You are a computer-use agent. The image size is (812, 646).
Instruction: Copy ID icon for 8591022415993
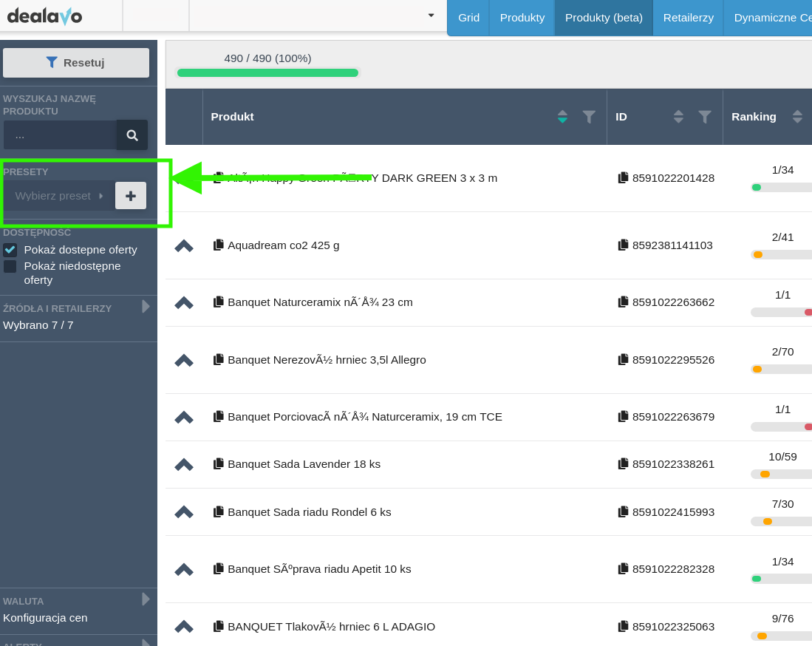pyautogui.click(x=623, y=511)
